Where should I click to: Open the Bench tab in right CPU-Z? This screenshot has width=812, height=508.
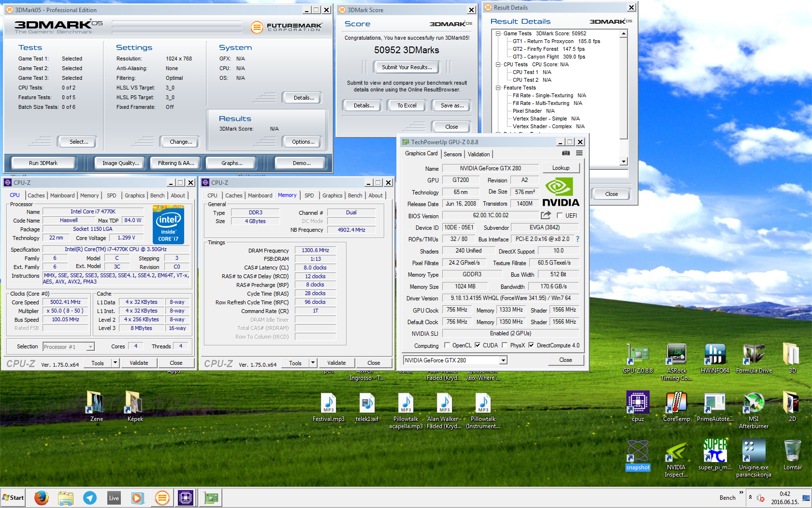(x=355, y=195)
